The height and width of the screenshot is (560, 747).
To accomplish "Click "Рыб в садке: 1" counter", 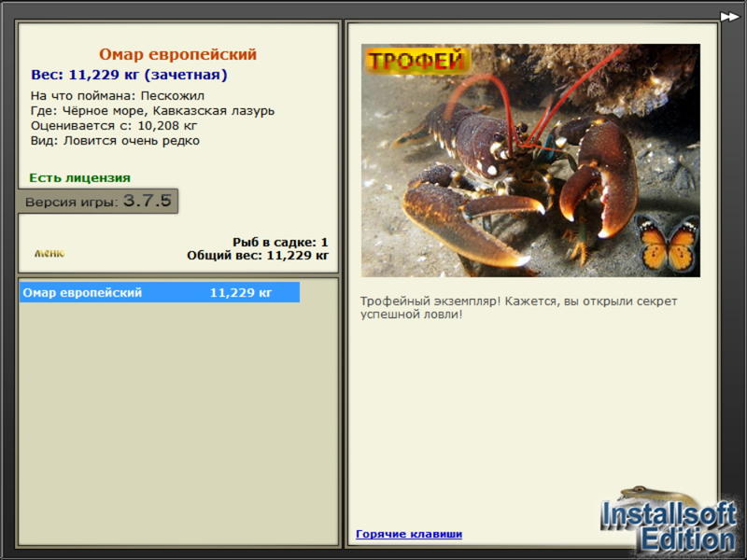I will 280,242.
